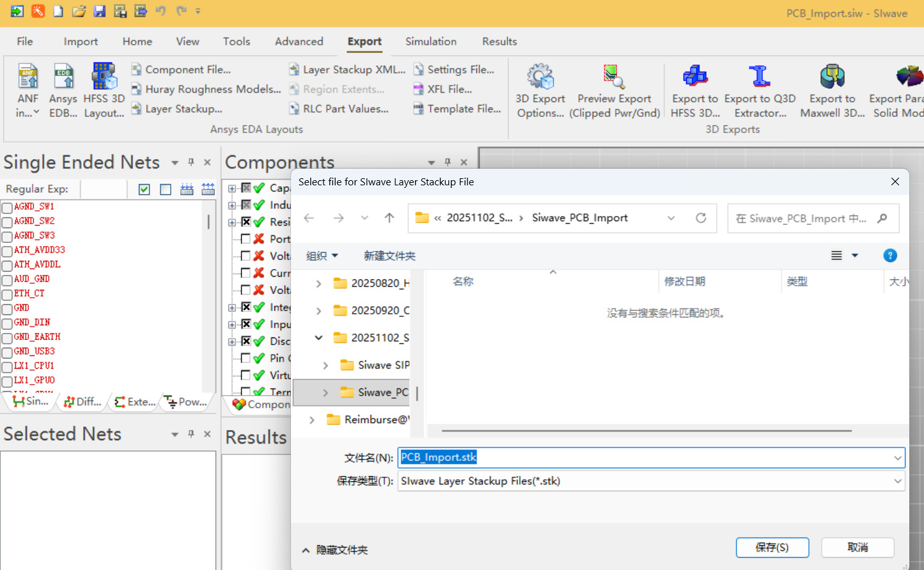Expand Reimburse folder node
Viewport: 924px width, 570px height.
(x=311, y=420)
